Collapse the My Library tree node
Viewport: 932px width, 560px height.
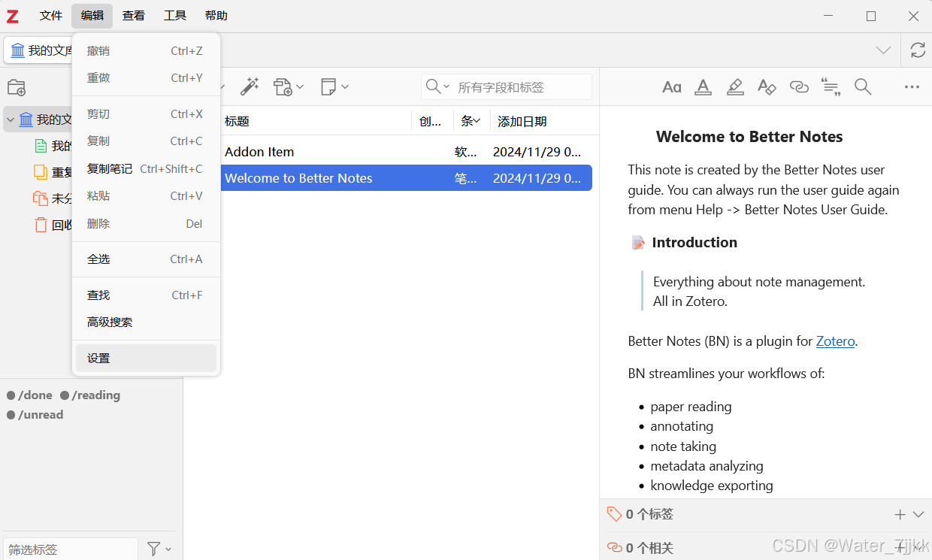coord(11,120)
